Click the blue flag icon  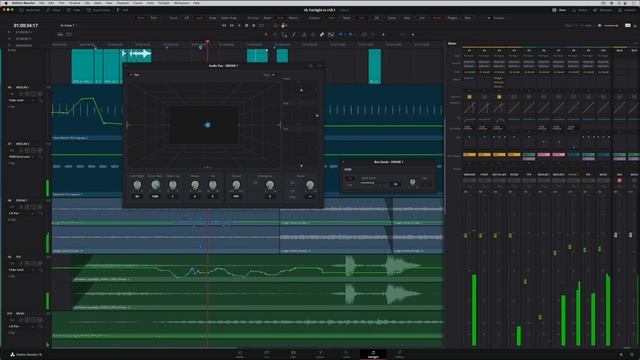[341, 35]
